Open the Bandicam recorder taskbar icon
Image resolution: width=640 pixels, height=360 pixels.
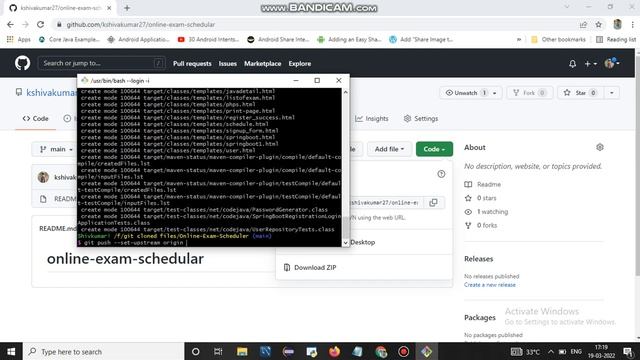pyautogui.click(x=404, y=351)
